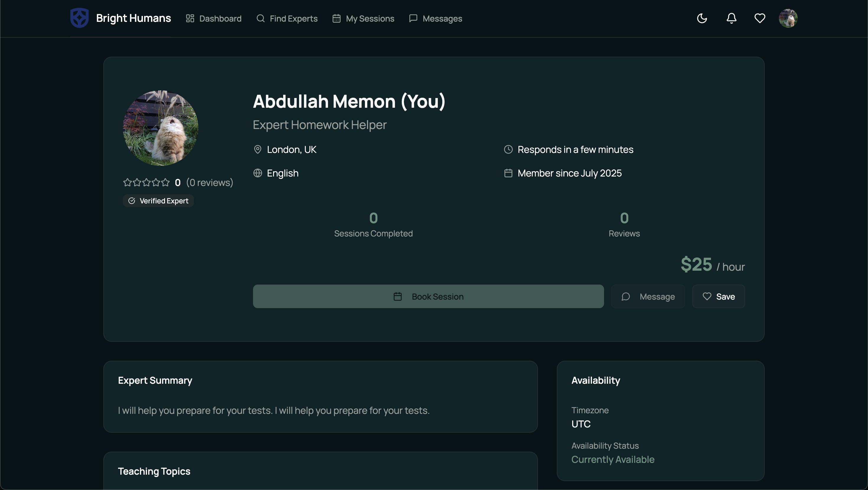Open favorites using the heart icon
Image resolution: width=868 pixels, height=490 pixels.
point(759,18)
